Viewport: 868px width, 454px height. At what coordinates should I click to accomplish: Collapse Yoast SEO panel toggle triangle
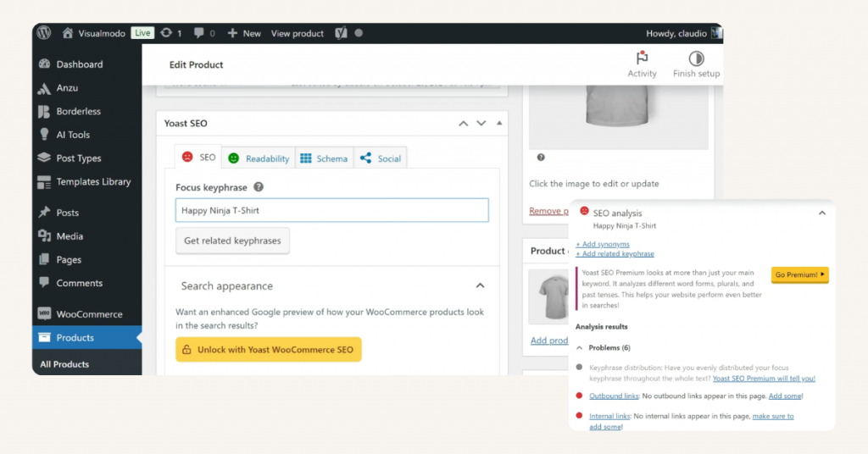coord(499,123)
